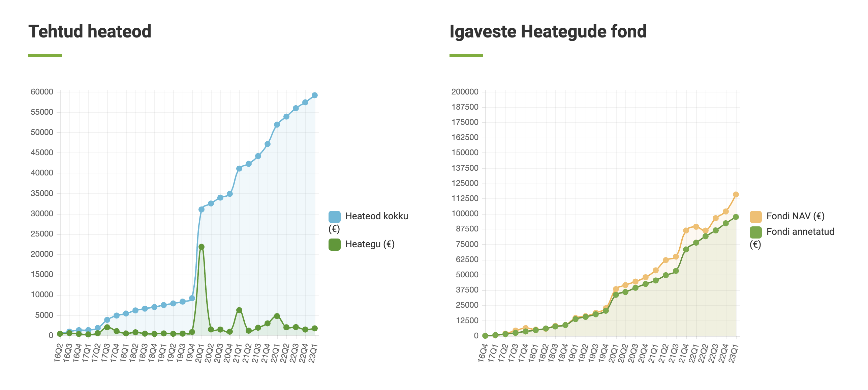This screenshot has height=390, width=868.
Task: Click the green Fondi annetatud legend swatch
Action: [x=755, y=232]
